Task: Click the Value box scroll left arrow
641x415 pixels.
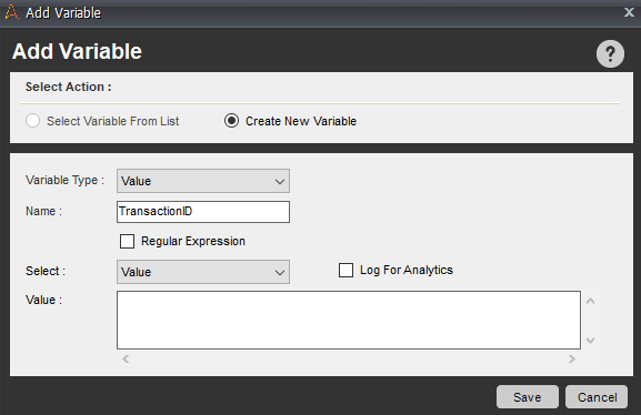Action: (x=125, y=358)
